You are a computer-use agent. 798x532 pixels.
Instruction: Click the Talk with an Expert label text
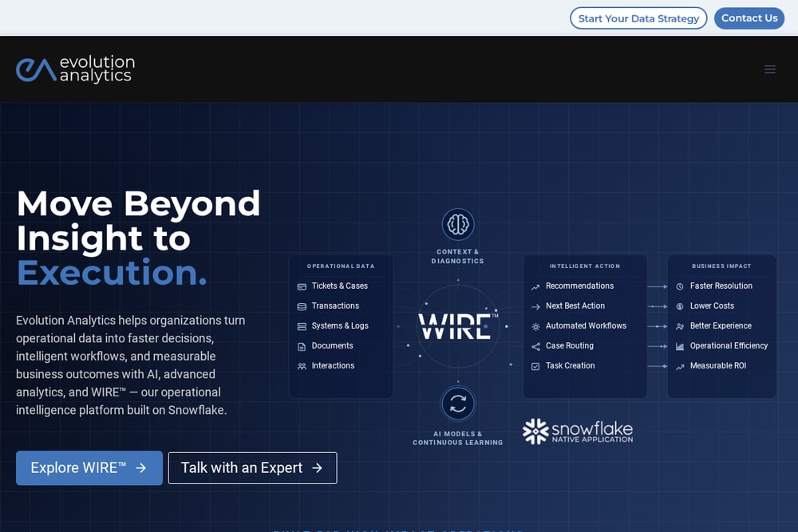point(242,468)
